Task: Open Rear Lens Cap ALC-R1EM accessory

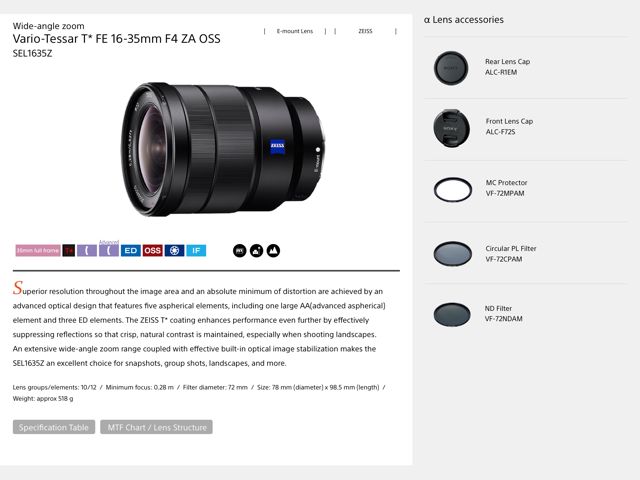Action: tap(507, 67)
